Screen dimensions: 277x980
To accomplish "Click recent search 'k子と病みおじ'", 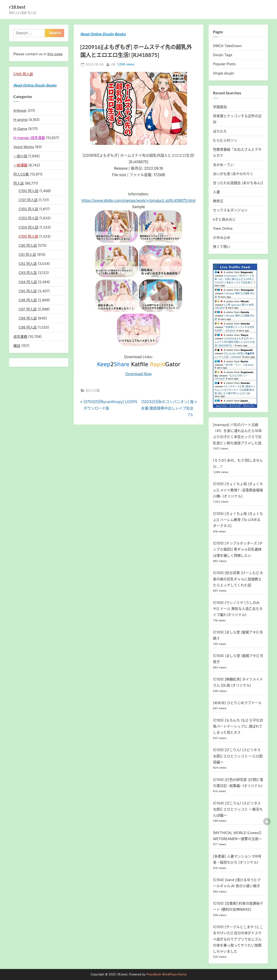I will [224, 220].
